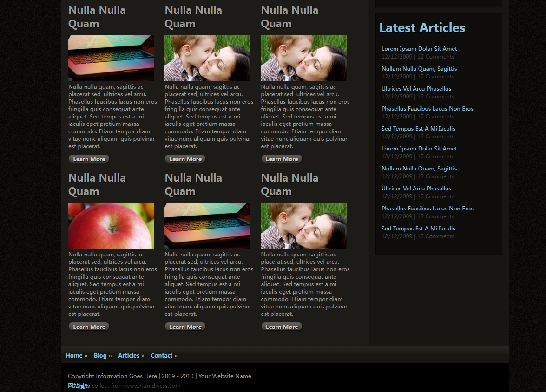546x392 pixels.
Task: Click the first Ultrices Vel Arcu Phasellus link
Action: tap(416, 89)
